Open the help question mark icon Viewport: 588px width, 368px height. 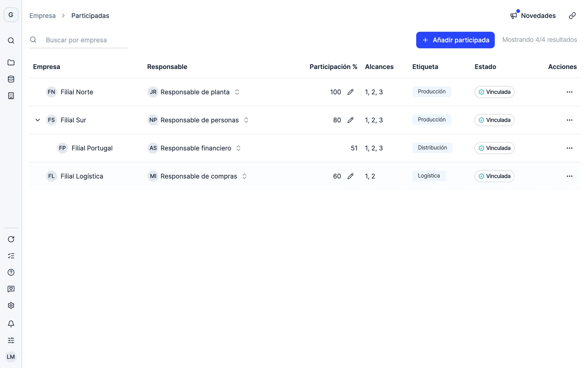tap(11, 272)
